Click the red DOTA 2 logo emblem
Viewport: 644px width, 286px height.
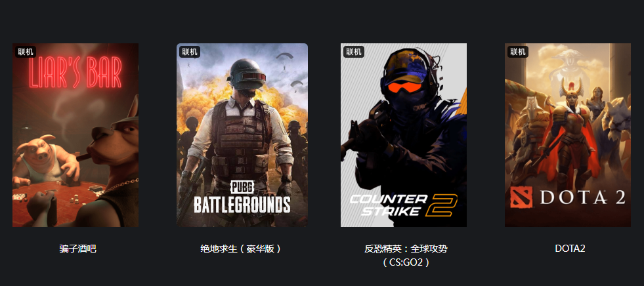click(521, 198)
